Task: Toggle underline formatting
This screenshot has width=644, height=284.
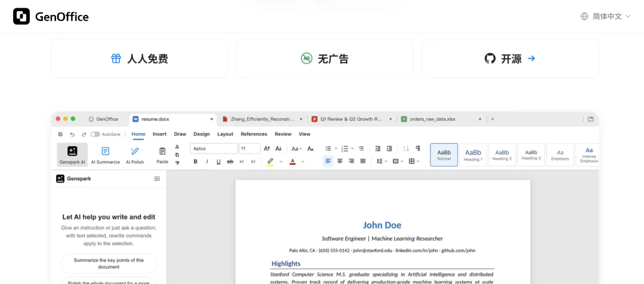Action: click(x=218, y=162)
